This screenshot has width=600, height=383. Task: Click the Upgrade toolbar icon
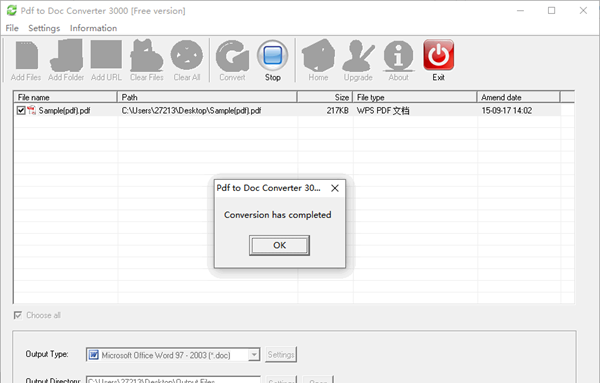[358, 56]
